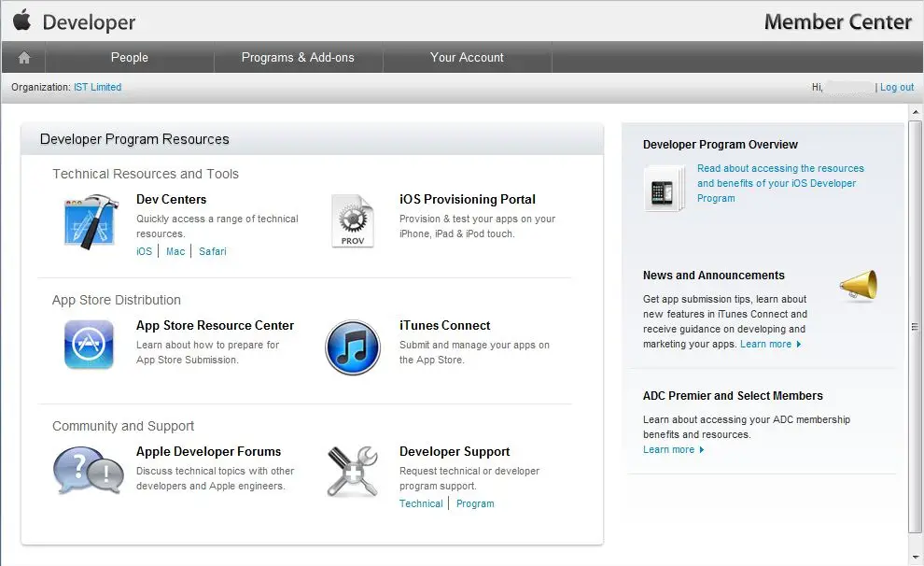Open the People menu tab

(x=129, y=58)
